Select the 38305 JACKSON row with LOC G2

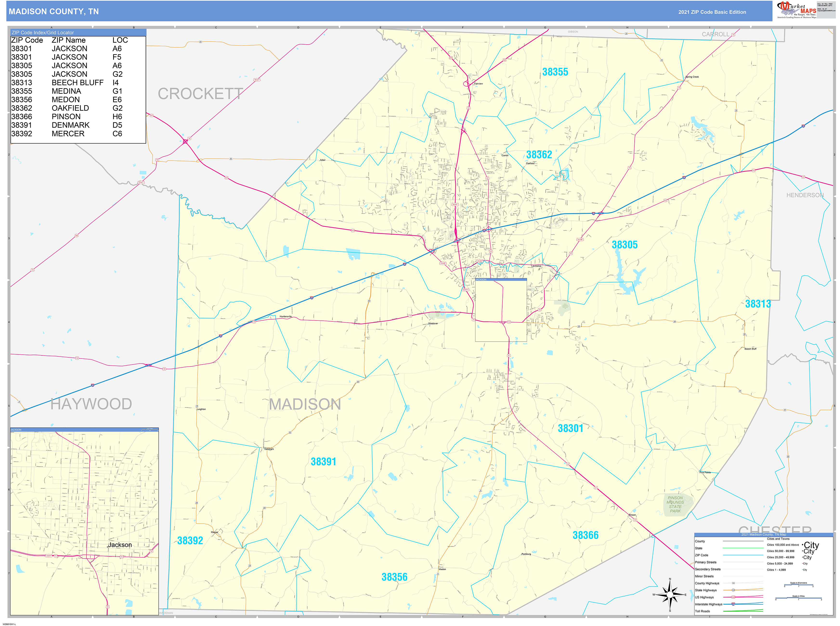(78, 74)
